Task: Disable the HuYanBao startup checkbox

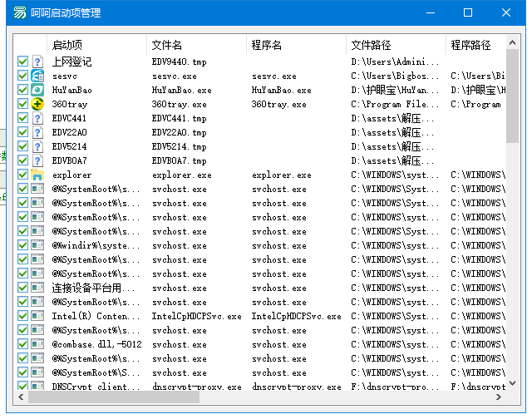Action: (x=22, y=90)
